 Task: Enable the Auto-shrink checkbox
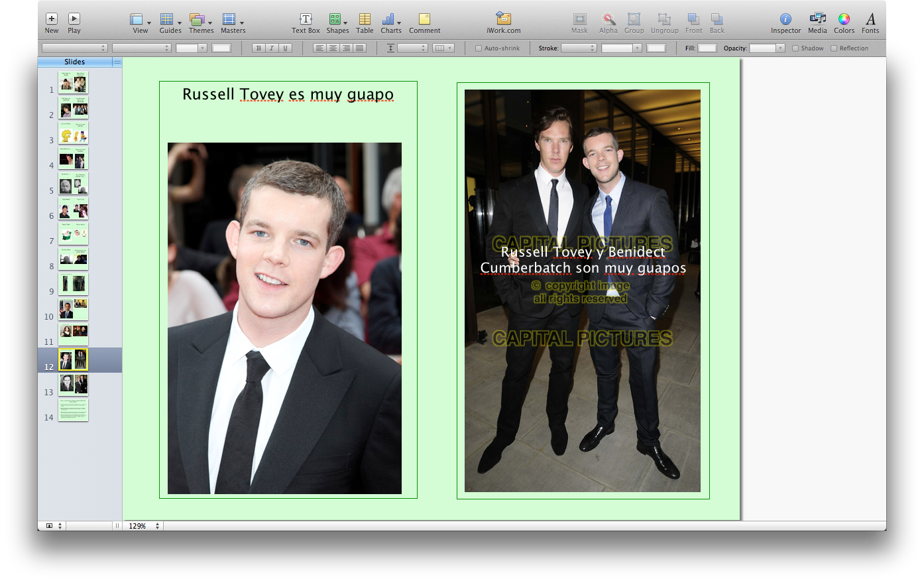[x=479, y=48]
